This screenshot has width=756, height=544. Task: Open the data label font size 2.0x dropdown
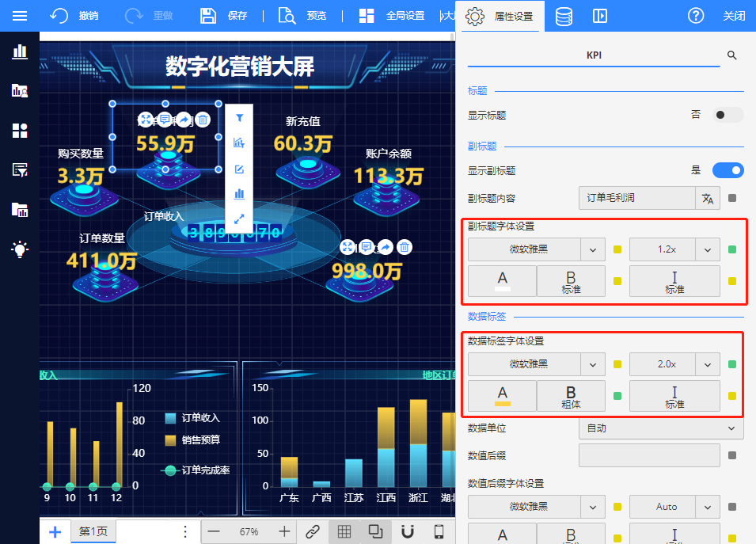[x=674, y=364]
